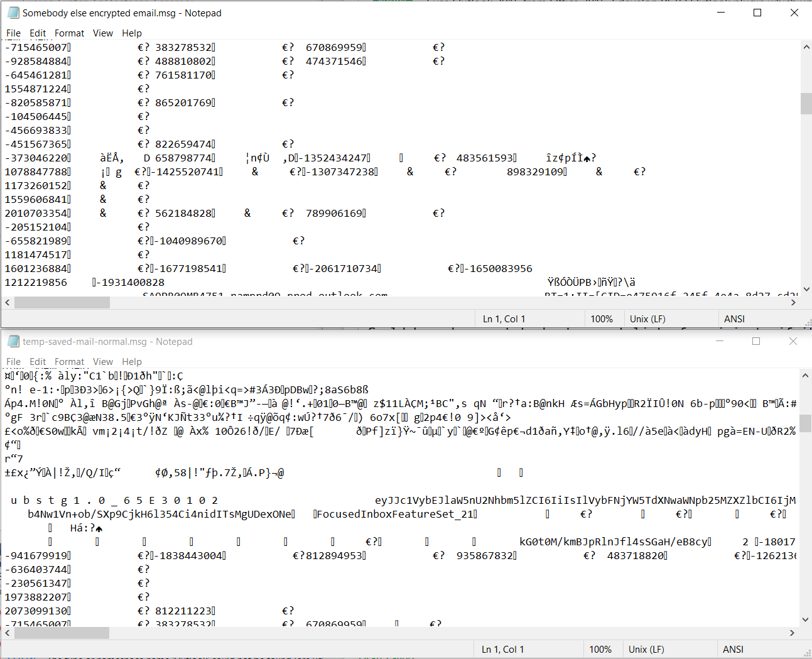Minimize the temp-saved-mail-normal Notepad window
This screenshot has width=812, height=659.
720,341
